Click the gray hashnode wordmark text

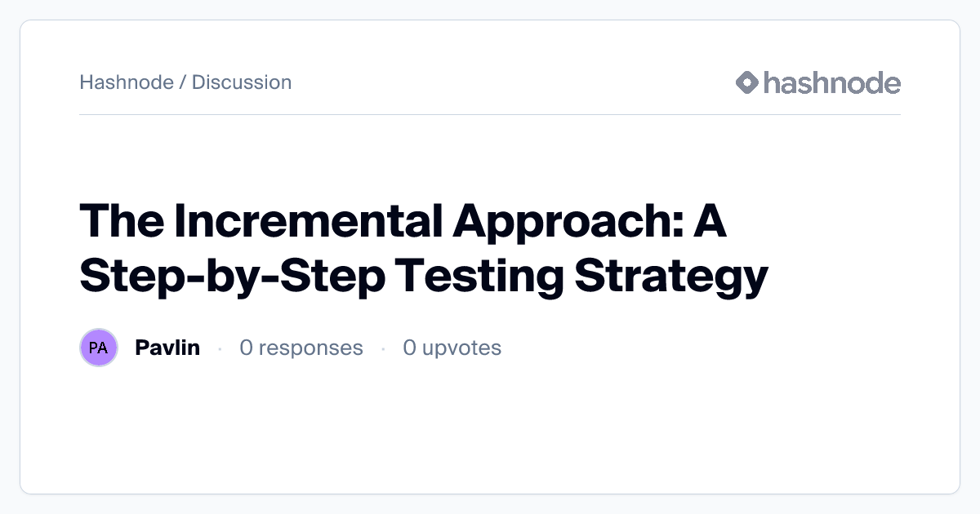[831, 82]
